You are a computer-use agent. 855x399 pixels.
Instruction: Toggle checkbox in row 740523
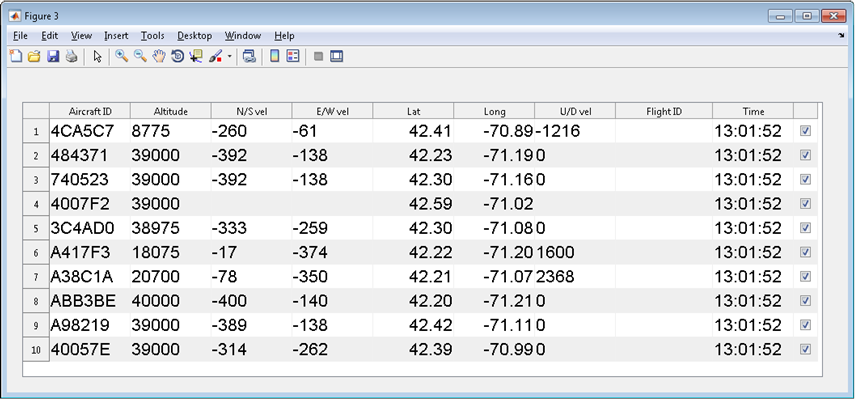[805, 179]
